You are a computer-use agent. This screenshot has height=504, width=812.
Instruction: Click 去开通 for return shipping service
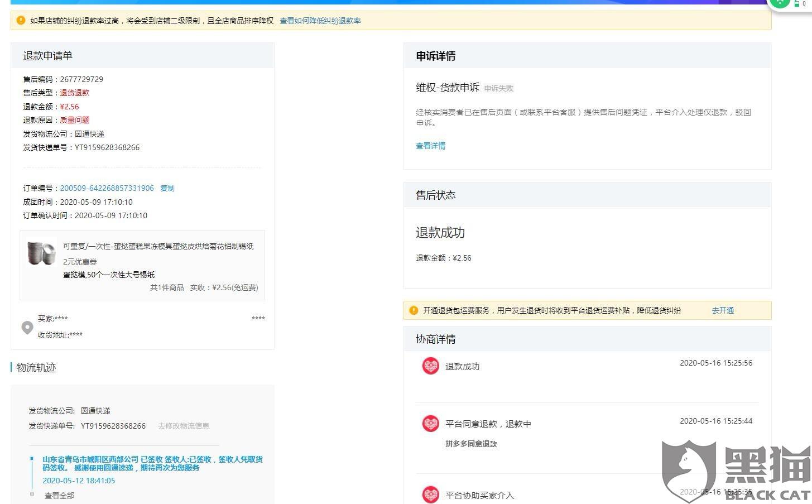[723, 310]
